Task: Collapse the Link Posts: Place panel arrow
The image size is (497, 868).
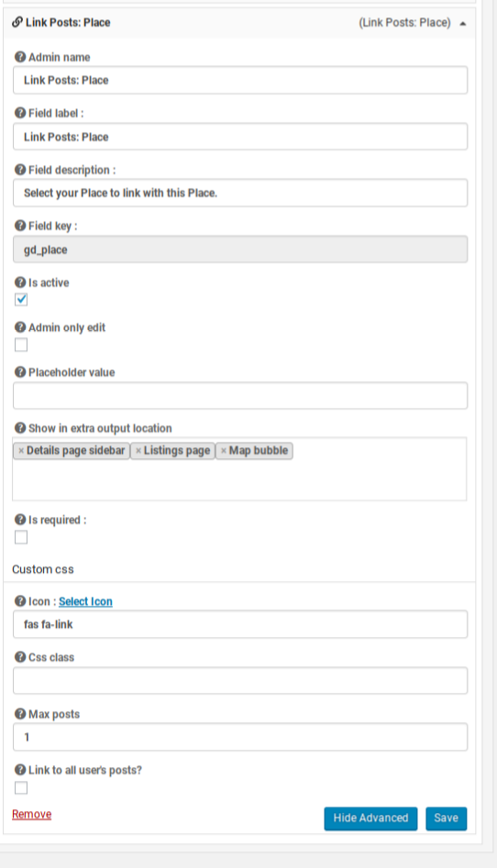Action: pyautogui.click(x=463, y=23)
